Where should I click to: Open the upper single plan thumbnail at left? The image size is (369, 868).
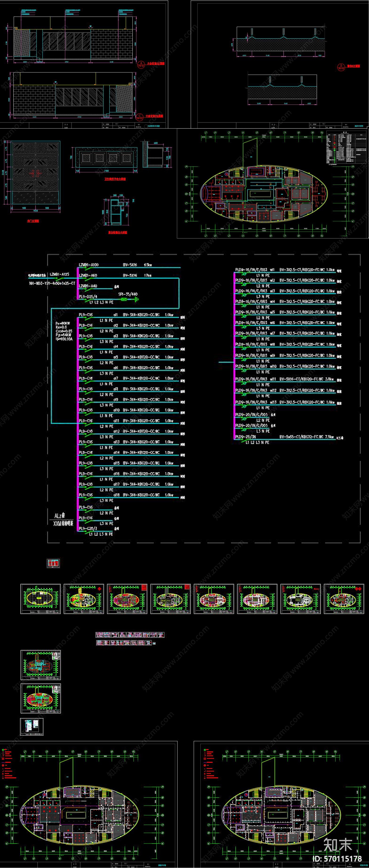(41, 665)
